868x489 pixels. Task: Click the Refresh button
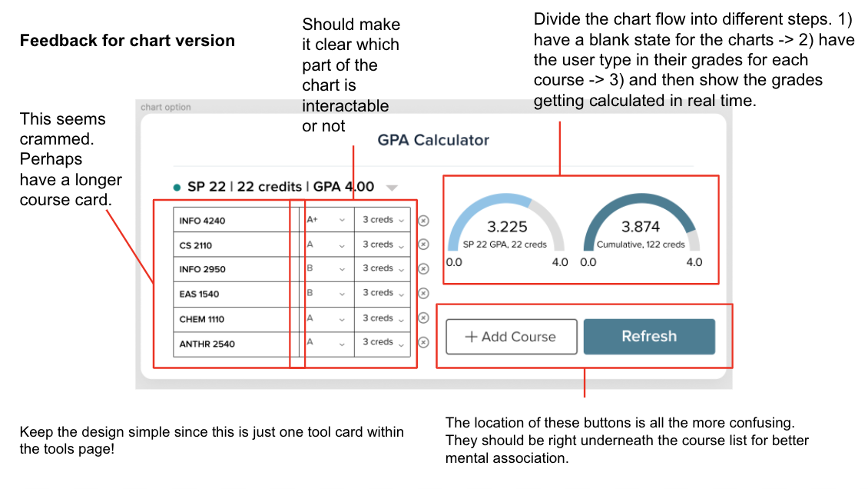pyautogui.click(x=649, y=337)
